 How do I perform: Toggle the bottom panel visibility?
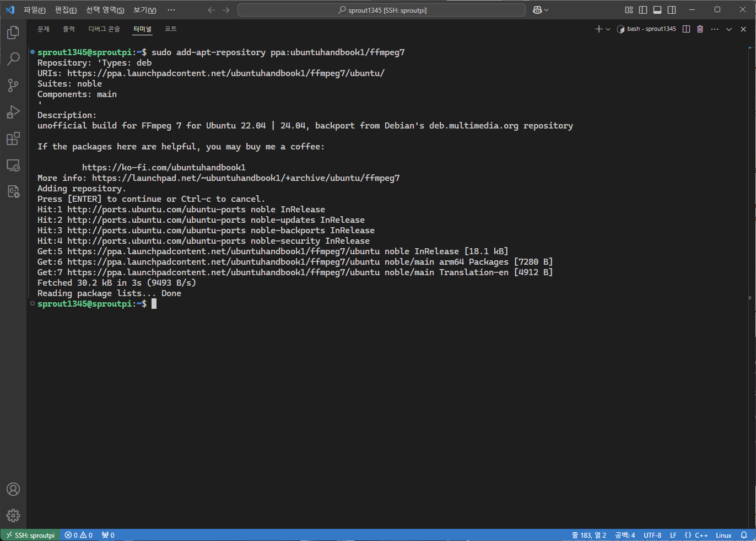click(x=657, y=10)
